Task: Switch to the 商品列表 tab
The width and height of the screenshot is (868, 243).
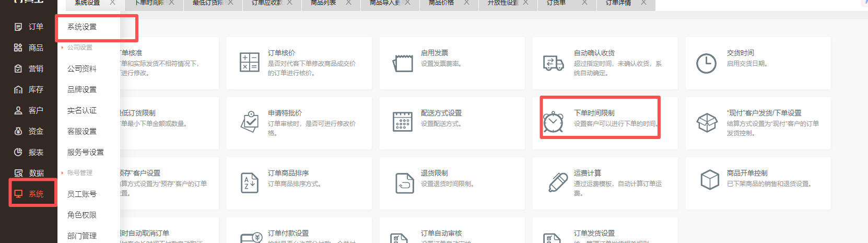Action: (x=323, y=3)
